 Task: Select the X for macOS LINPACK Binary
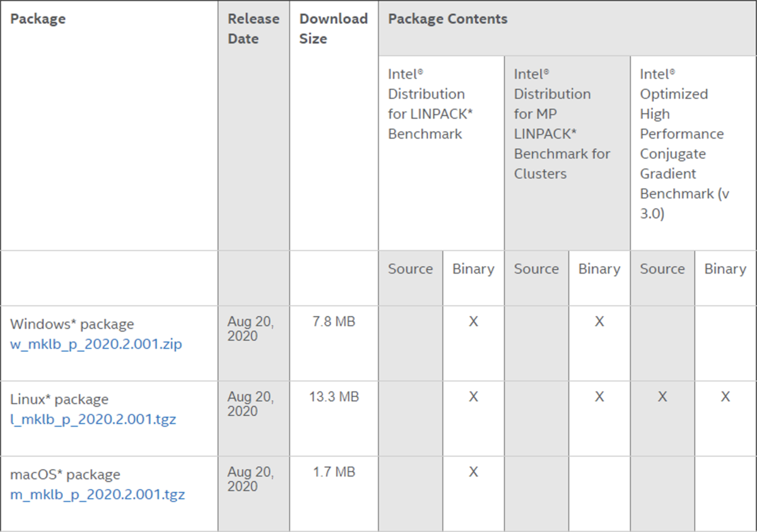point(473,471)
